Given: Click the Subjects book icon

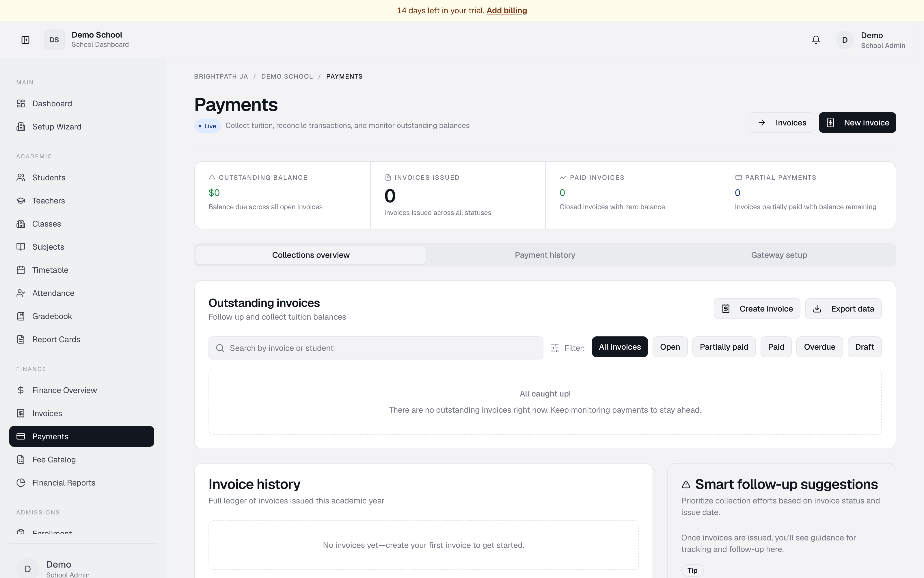Looking at the screenshot, I should pos(21,247).
